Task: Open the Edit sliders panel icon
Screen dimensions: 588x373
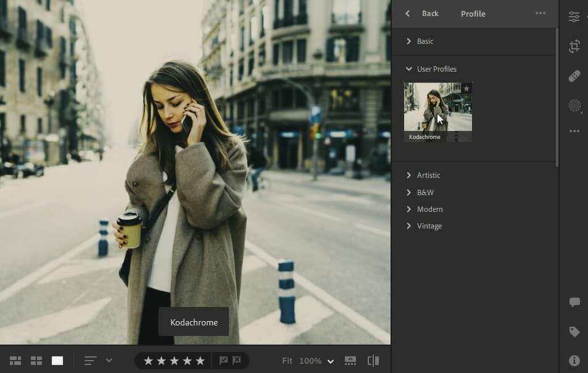Action: click(574, 17)
